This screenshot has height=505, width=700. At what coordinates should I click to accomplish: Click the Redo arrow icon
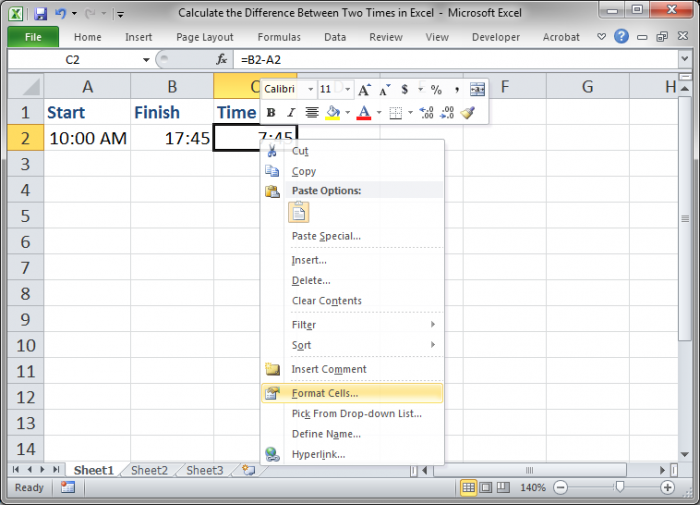(x=90, y=13)
